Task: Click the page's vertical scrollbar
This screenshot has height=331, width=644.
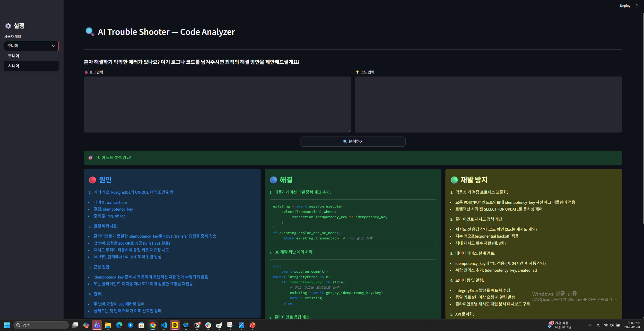Action: tap(643, 117)
